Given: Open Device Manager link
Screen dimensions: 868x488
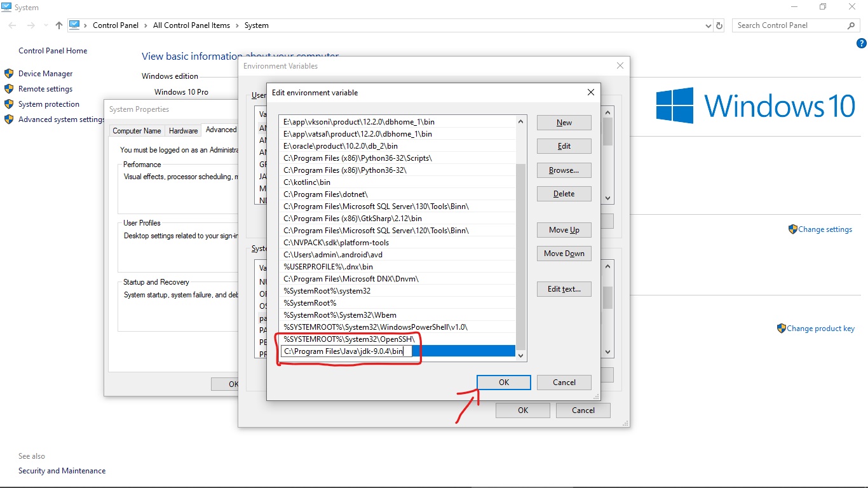Looking at the screenshot, I should (45, 74).
